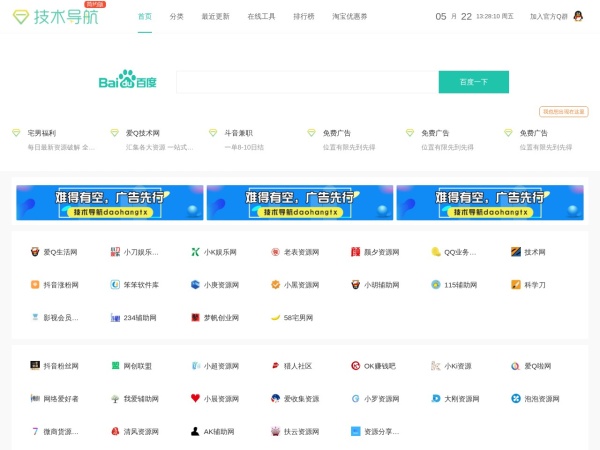Open the 小罗资源网 link
Image resolution: width=600 pixels, height=450 pixels.
pyautogui.click(x=382, y=399)
